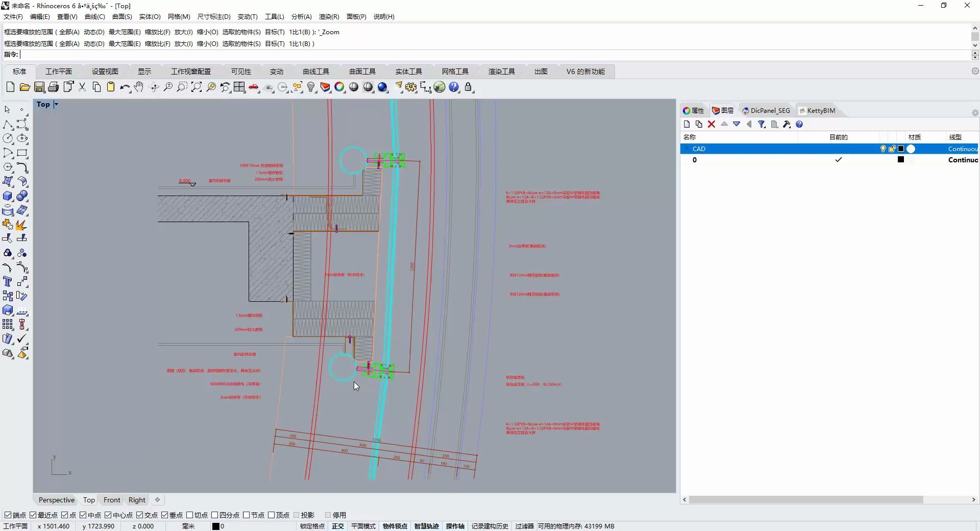Click the 锁定格点 status bar button
Viewport: 980px width, 531px height.
pyautogui.click(x=312, y=526)
